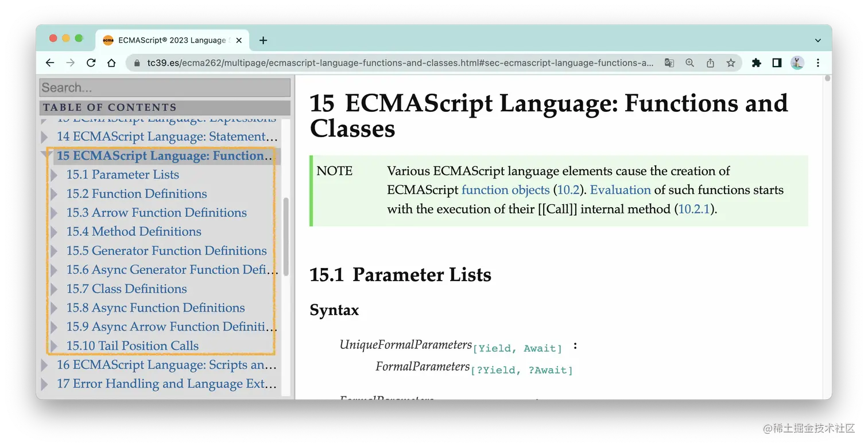Expand the 15.8 Async Function Definitions arrow
Viewport: 868px width, 447px height.
coord(55,308)
